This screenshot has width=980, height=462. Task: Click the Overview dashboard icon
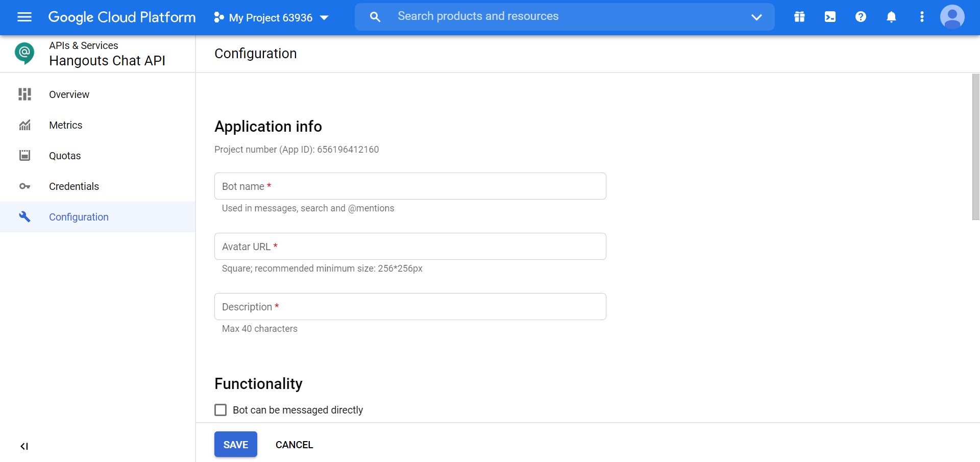point(24,94)
